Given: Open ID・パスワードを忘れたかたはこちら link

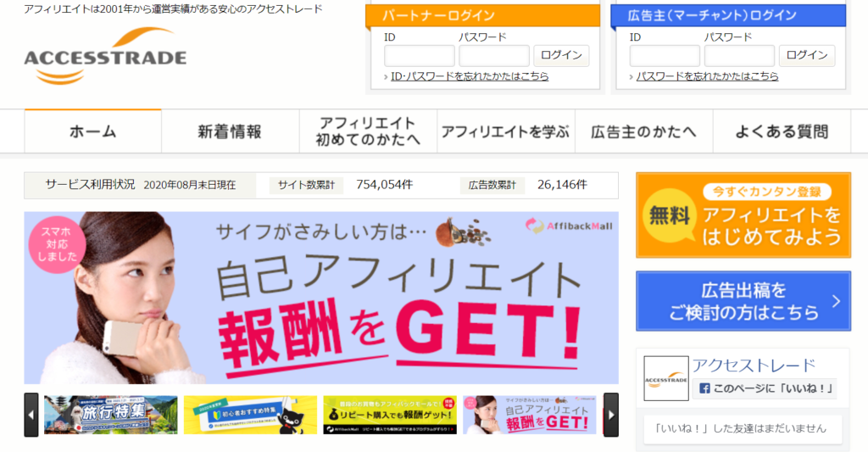Looking at the screenshot, I should (x=470, y=76).
